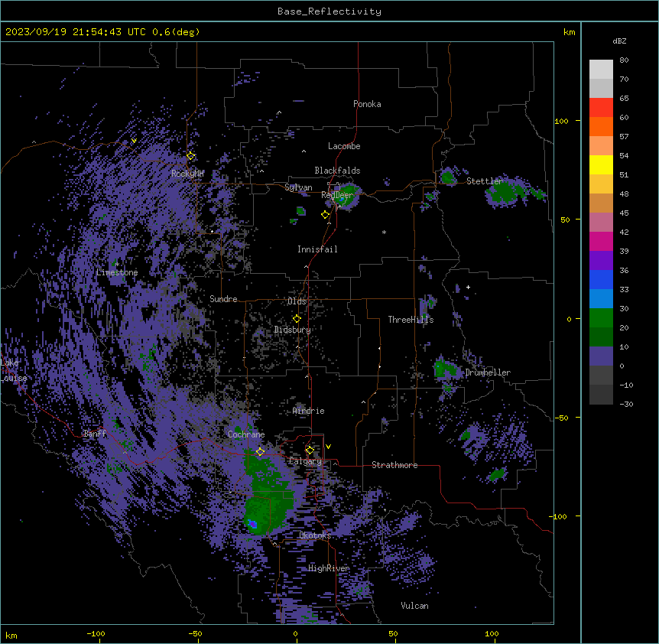Click the yellow diamond marker above Calgary

310,450
